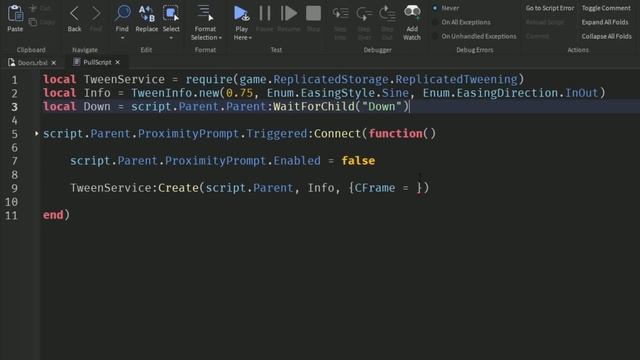This screenshot has width=640, height=360.
Task: Click the Cut icon
Action: tap(33, 8)
